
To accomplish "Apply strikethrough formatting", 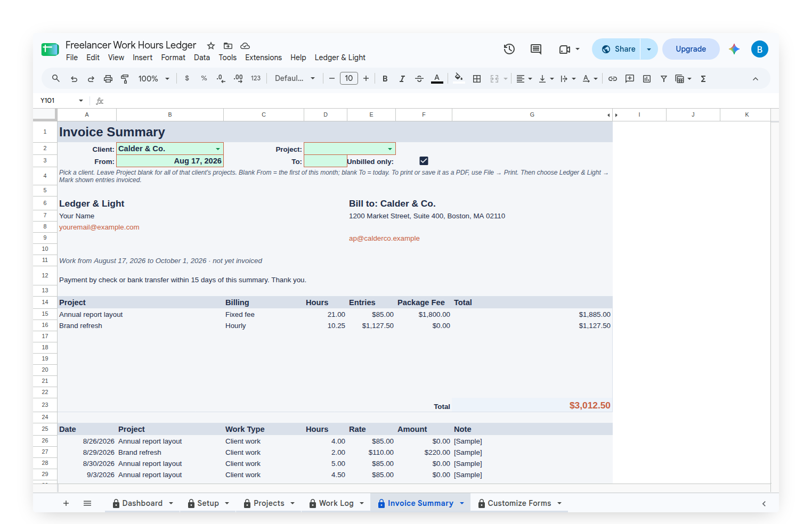I will tap(419, 79).
